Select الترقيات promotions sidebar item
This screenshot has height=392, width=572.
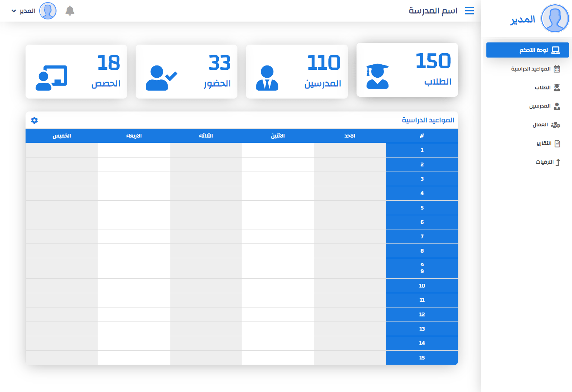[x=548, y=162]
